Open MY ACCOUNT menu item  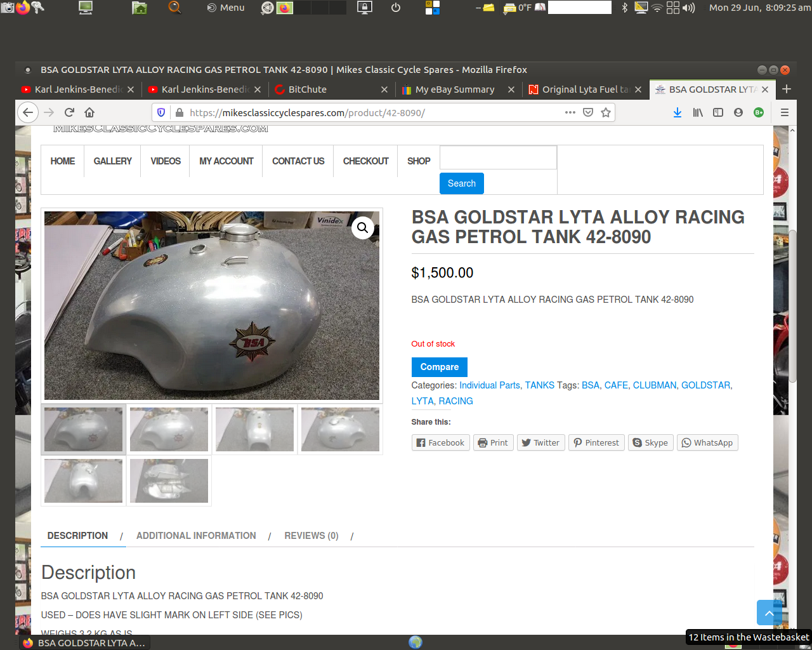(x=226, y=161)
